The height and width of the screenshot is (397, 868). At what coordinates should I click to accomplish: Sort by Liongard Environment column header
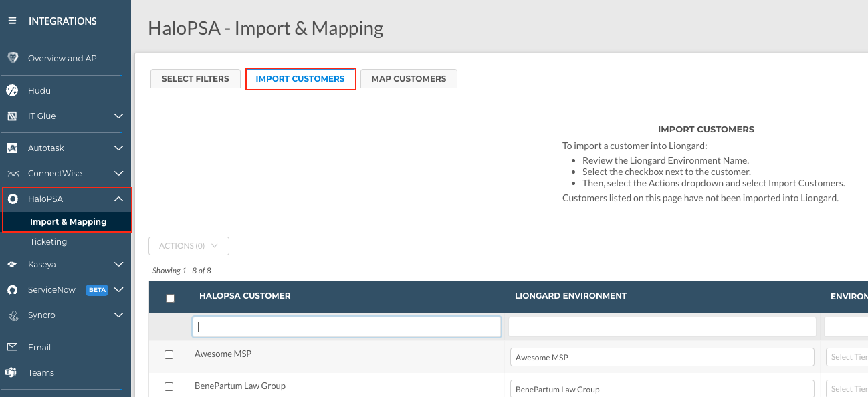[570, 296]
